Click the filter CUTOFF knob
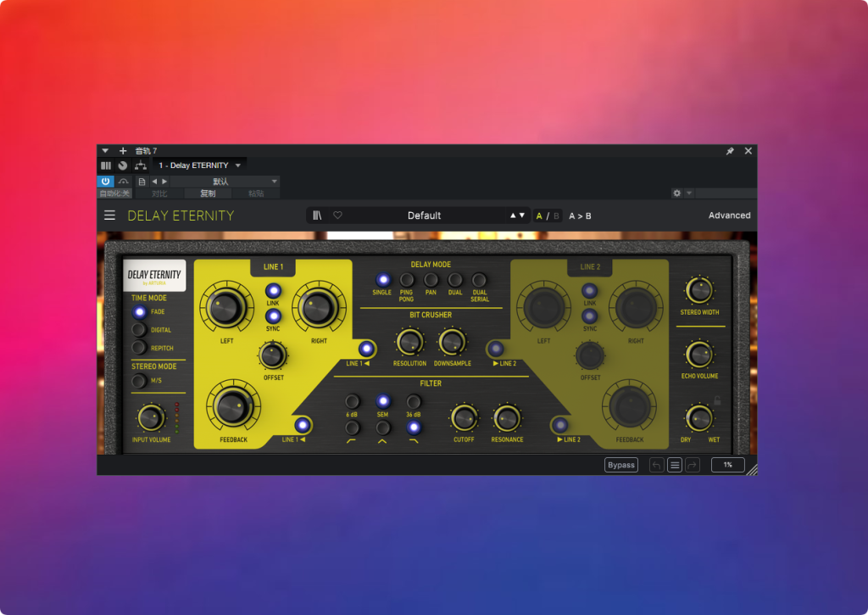Viewport: 868px width, 615px height. pos(464,418)
